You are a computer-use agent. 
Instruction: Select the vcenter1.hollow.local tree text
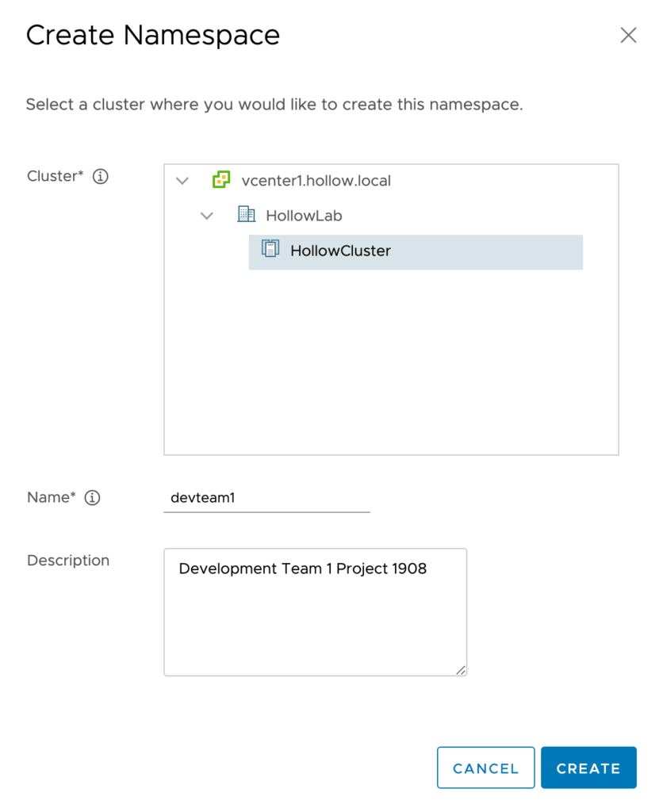316,181
